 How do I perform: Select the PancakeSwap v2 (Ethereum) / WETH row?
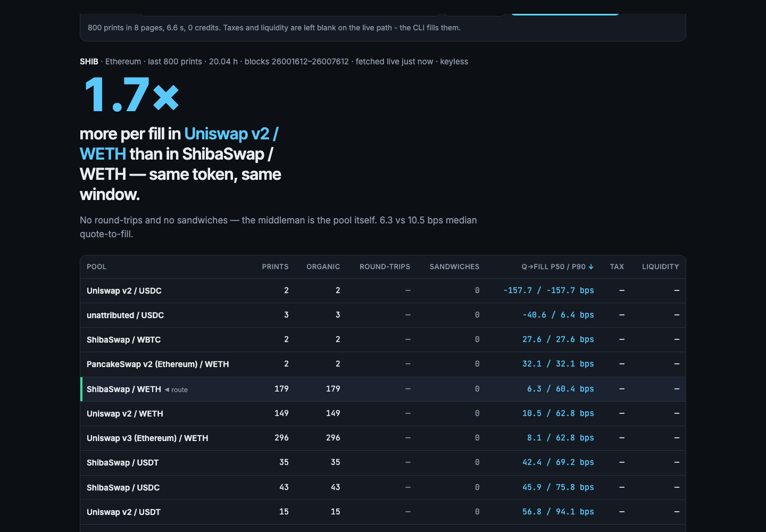382,364
